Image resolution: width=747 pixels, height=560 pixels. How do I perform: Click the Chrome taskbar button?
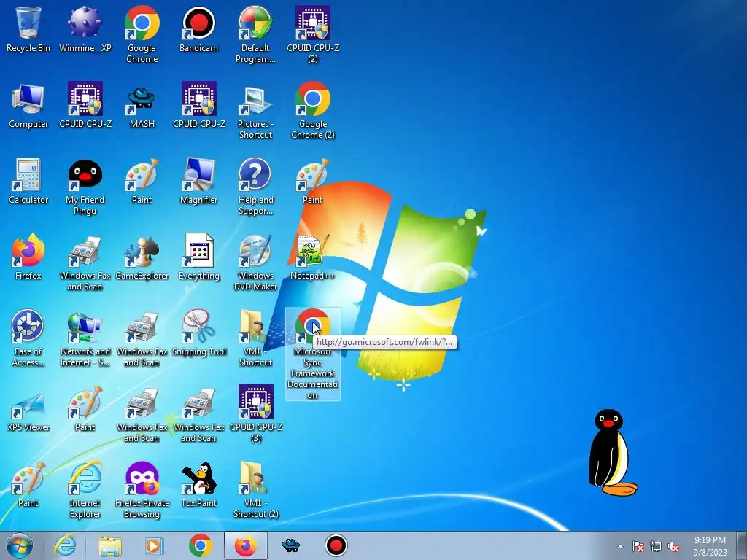coord(200,545)
